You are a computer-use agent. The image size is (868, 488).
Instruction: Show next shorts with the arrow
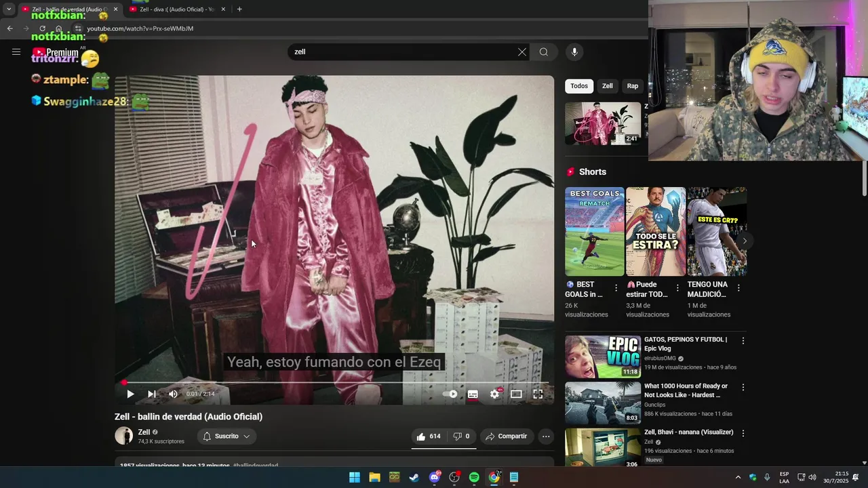tap(745, 241)
